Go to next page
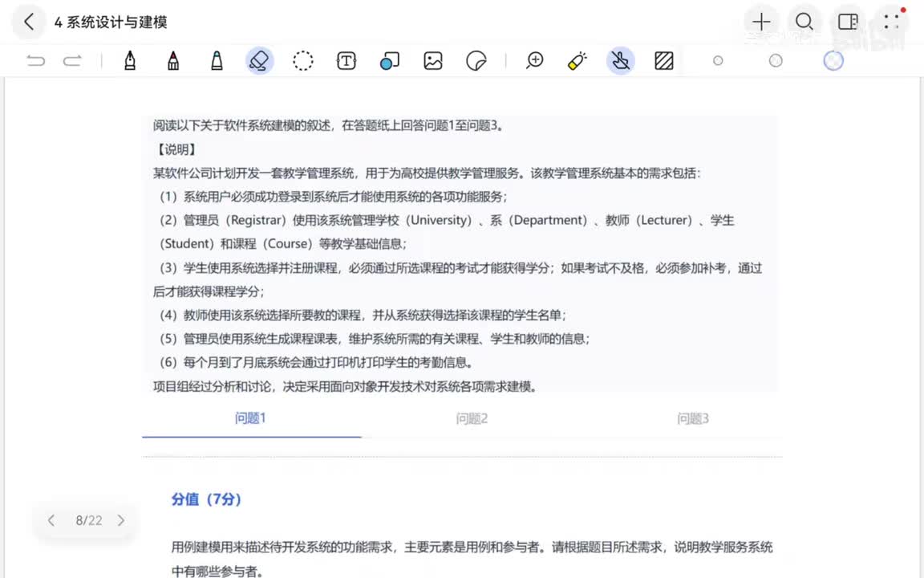This screenshot has width=924, height=578. click(121, 520)
